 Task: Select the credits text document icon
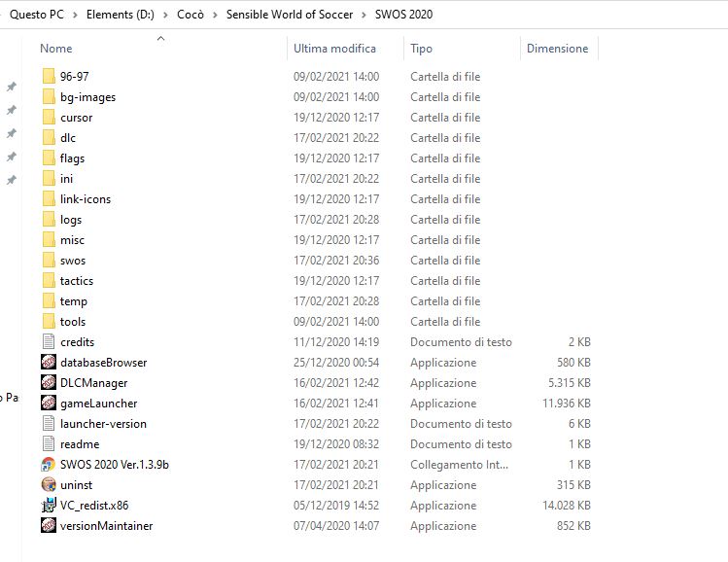click(50, 341)
